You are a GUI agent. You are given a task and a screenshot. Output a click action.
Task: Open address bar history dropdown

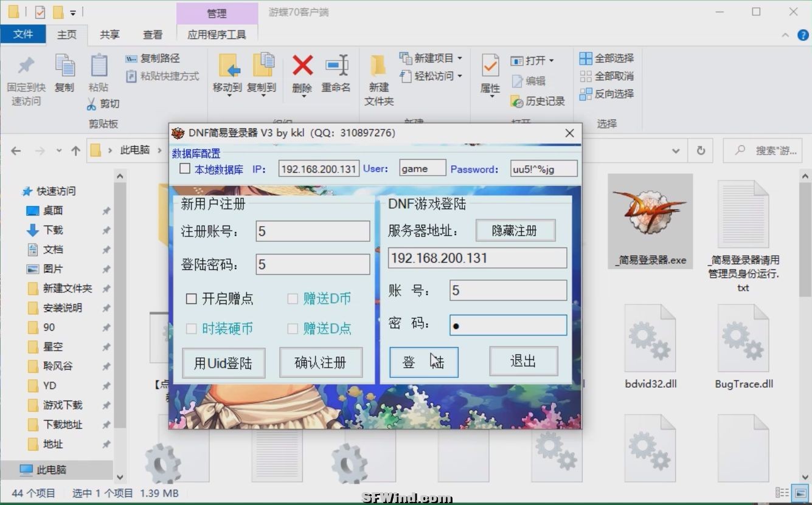point(676,151)
